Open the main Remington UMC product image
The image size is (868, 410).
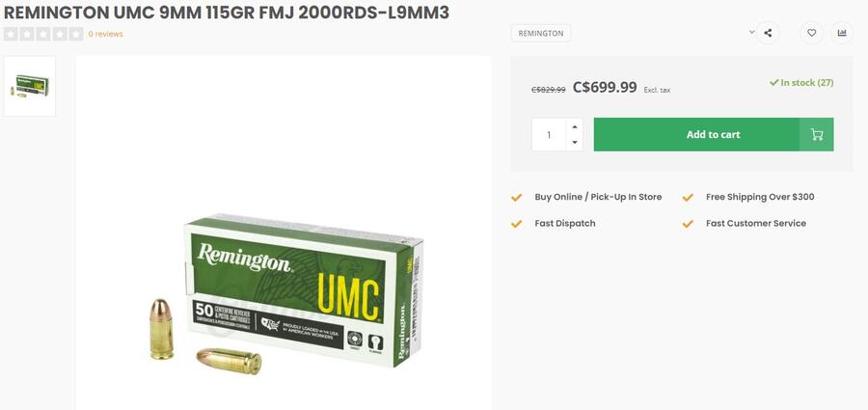[x=284, y=232]
